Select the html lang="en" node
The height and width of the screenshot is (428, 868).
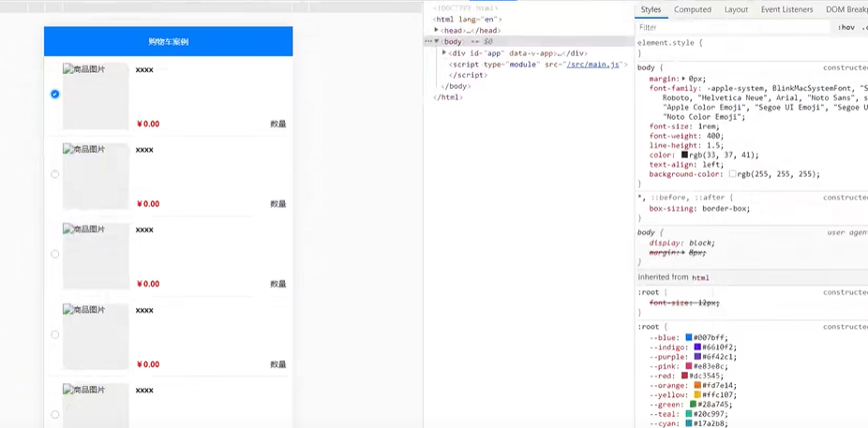467,20
